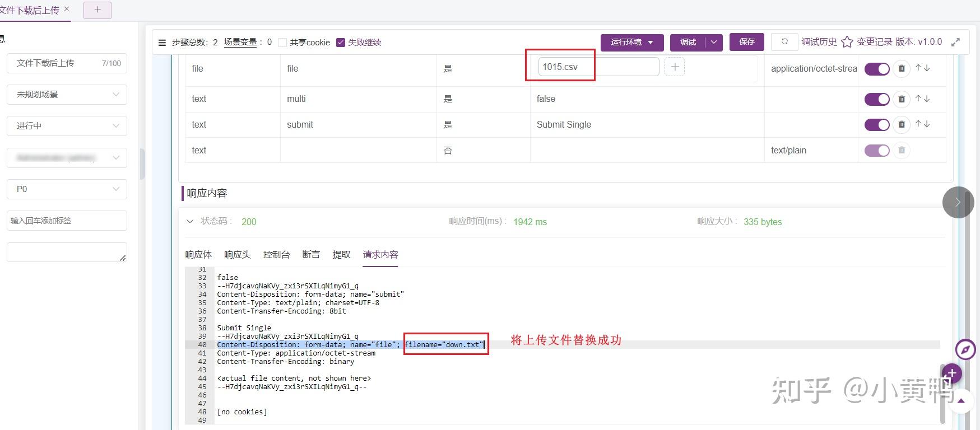Switch to the 控制台 tab

pyautogui.click(x=276, y=255)
